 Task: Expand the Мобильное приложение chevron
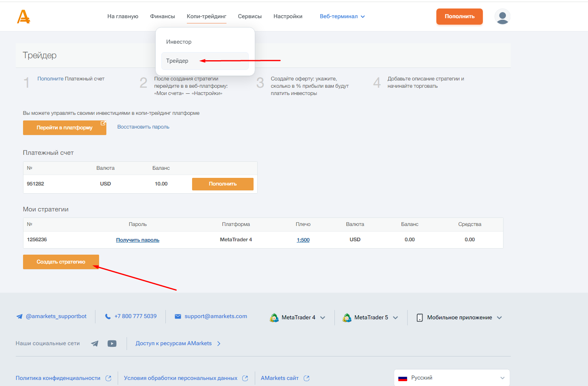coord(499,318)
